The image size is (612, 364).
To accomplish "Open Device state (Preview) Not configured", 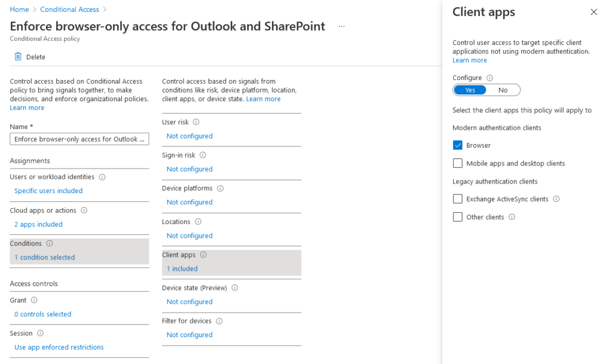I will click(x=189, y=302).
